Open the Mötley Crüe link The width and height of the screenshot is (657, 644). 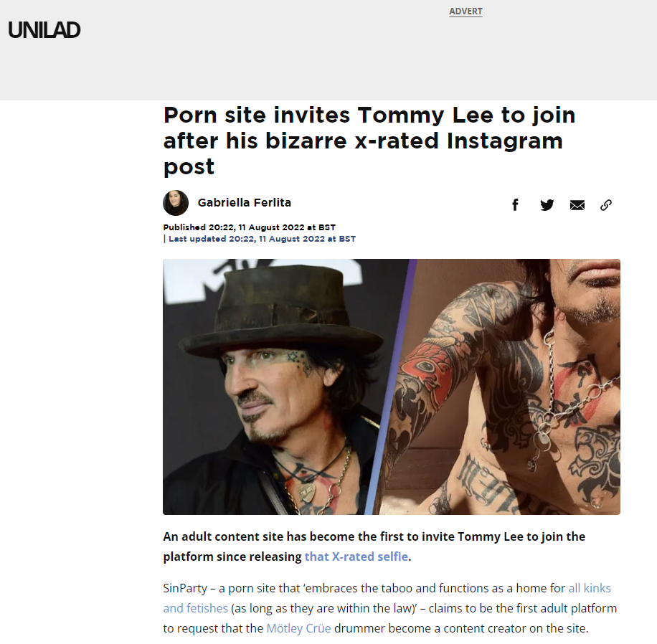298,628
